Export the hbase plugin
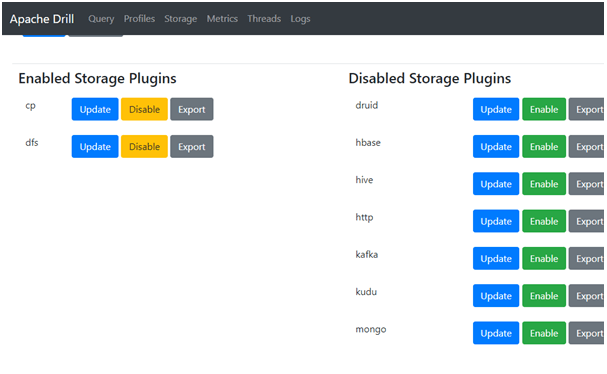607x374 pixels. (586, 146)
